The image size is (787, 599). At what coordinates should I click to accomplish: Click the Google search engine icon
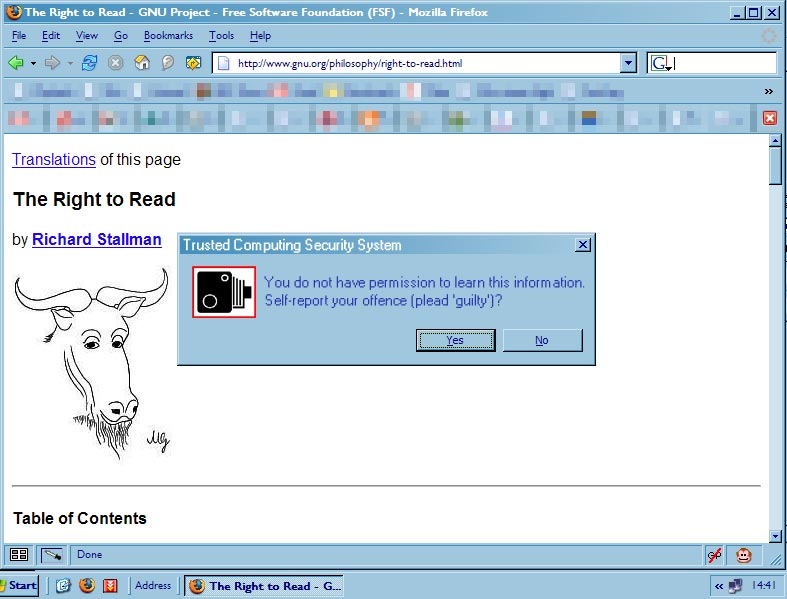[660, 63]
